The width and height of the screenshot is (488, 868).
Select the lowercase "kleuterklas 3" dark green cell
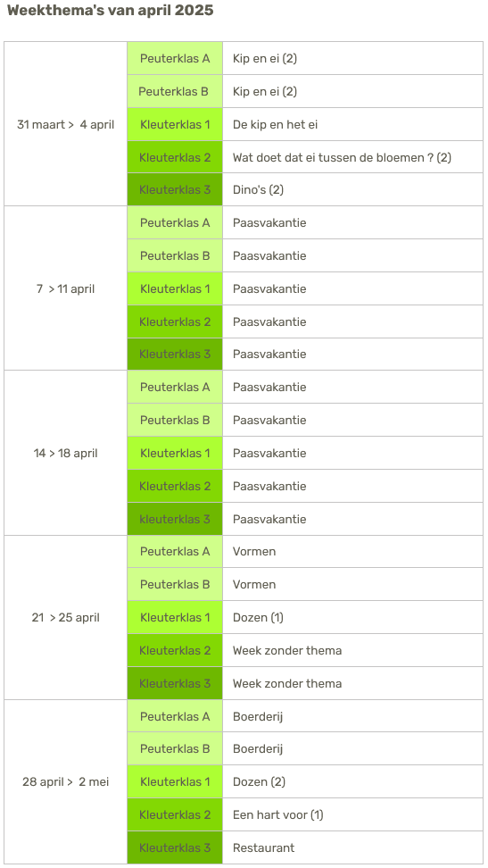click(x=175, y=519)
